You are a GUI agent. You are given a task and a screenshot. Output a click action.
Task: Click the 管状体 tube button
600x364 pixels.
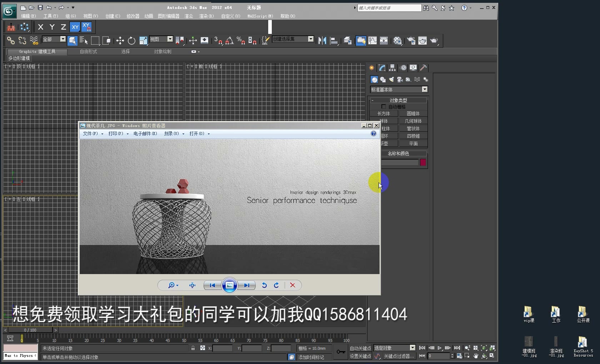pyautogui.click(x=413, y=128)
